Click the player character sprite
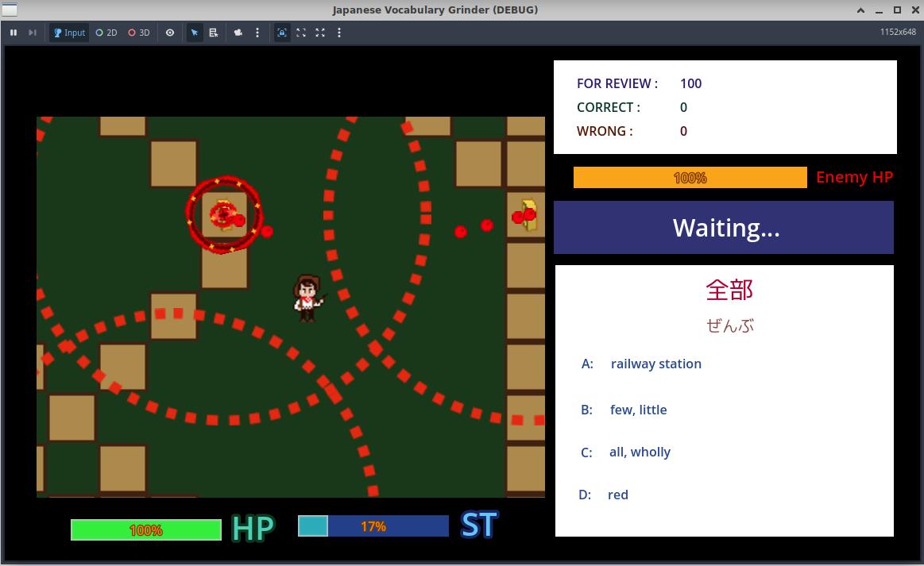Image resolution: width=924 pixels, height=566 pixels. [307, 298]
